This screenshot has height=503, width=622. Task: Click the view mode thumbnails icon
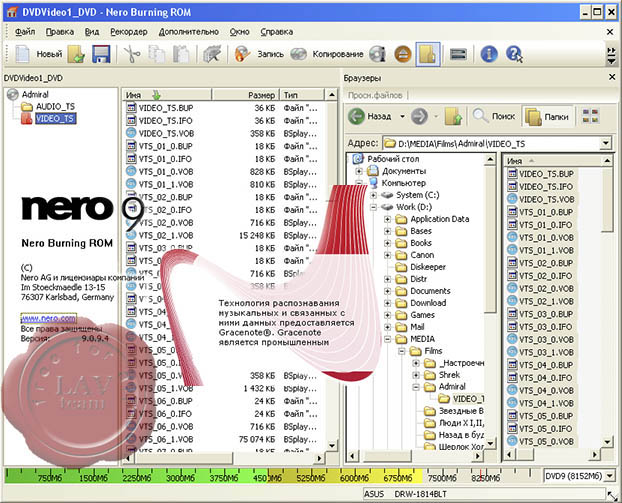point(590,116)
